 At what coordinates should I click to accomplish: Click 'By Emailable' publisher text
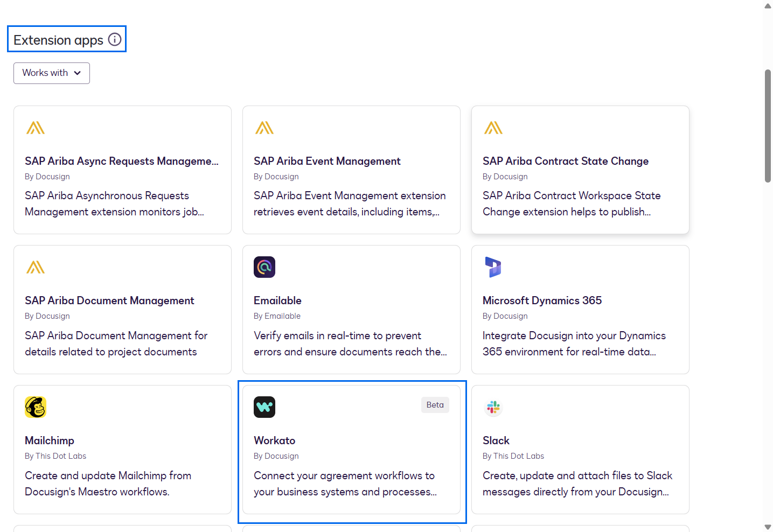277,316
